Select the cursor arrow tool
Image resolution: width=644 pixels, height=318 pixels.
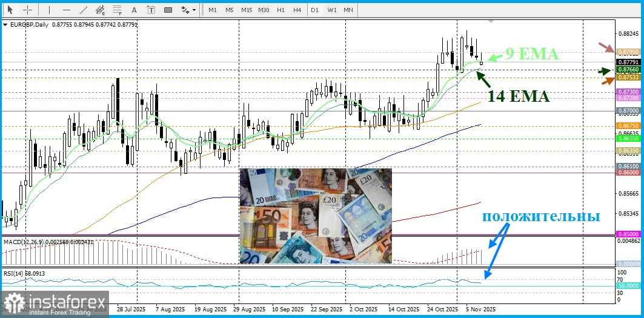point(10,10)
